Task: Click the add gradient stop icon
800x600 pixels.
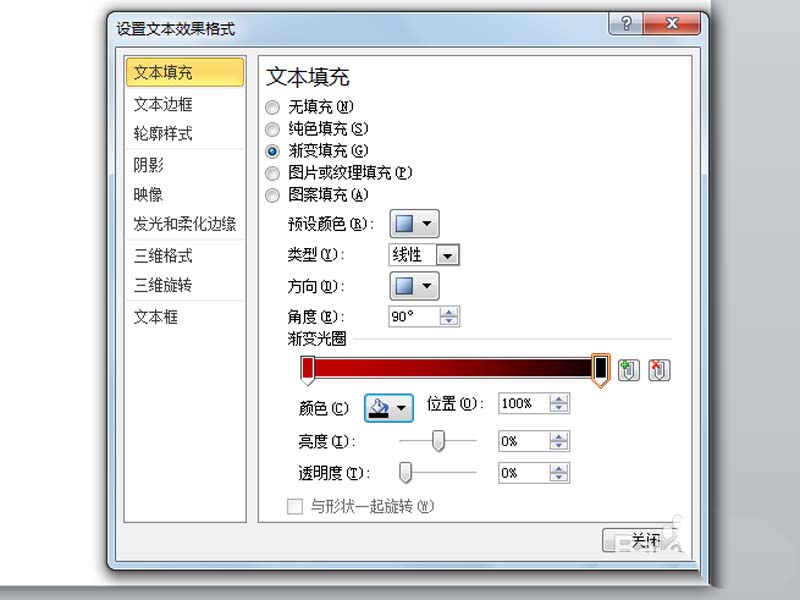Action: coord(629,370)
